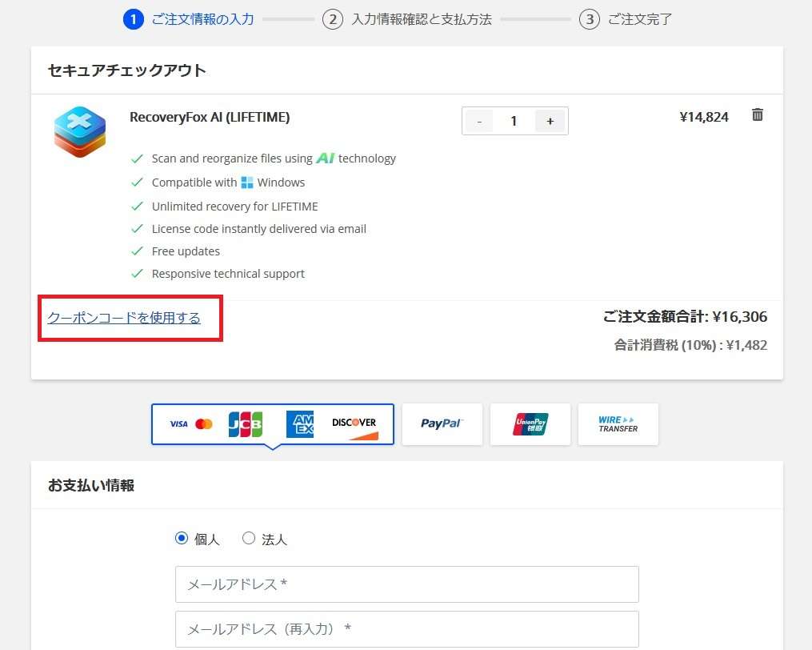Increase quantity with the plus button

coord(550,122)
